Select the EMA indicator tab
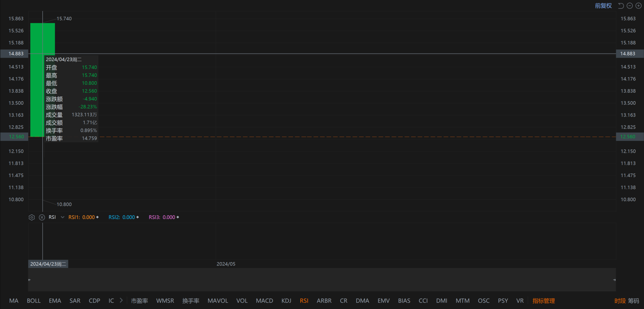644x309 pixels. pos(55,301)
